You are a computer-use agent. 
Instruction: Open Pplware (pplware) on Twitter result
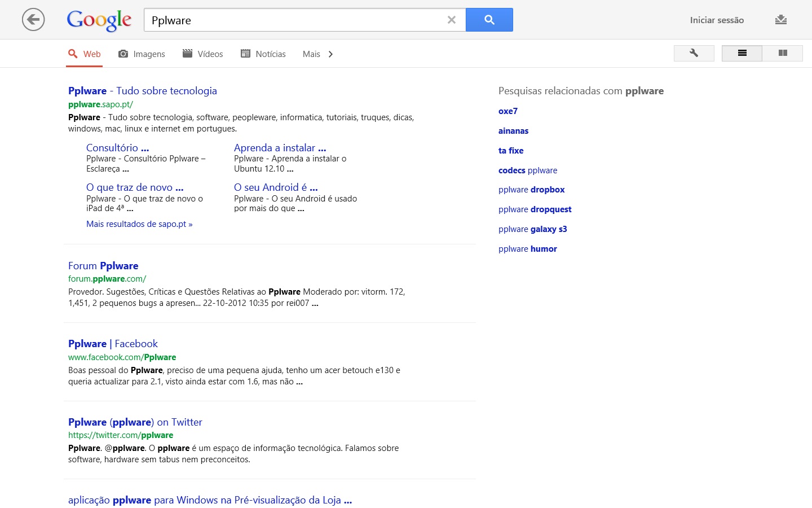click(x=135, y=422)
